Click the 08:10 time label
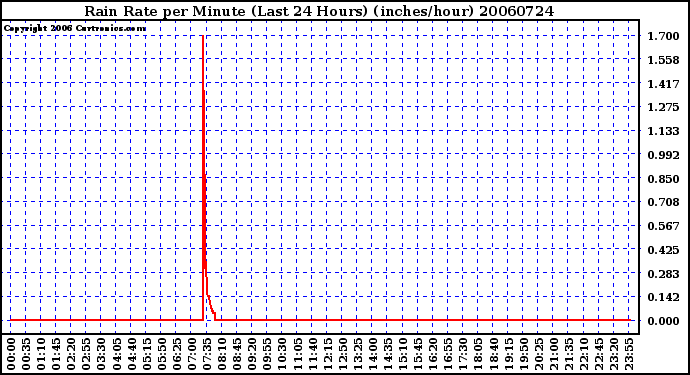690x375 pixels. click(x=222, y=355)
